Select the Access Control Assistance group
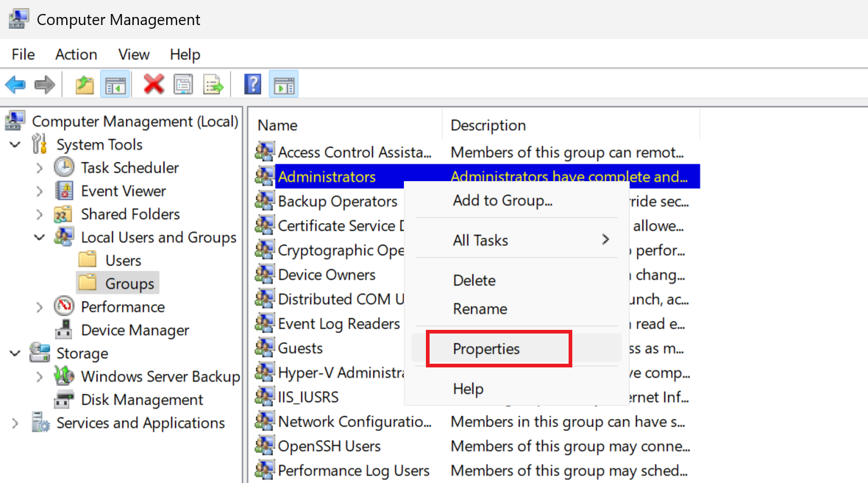This screenshot has width=868, height=483. tap(355, 152)
